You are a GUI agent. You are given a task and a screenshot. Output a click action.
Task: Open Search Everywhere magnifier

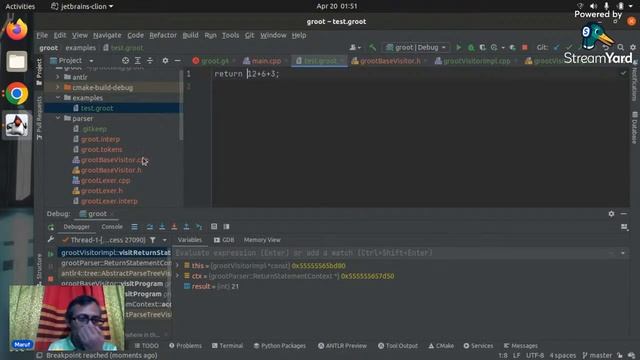pyautogui.click(x=620, y=48)
